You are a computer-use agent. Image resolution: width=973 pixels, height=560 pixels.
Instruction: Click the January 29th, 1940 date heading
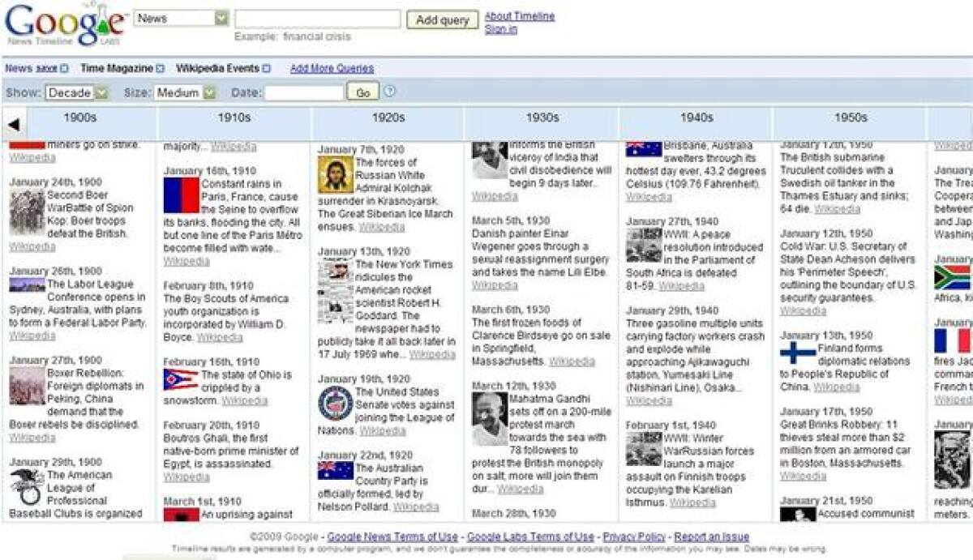pos(672,310)
